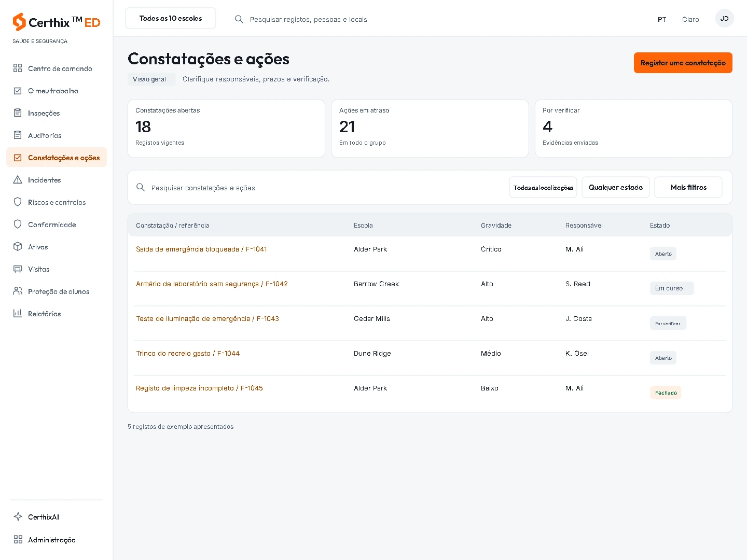
Task: Click the magnifier icon in findings search
Action: click(141, 187)
